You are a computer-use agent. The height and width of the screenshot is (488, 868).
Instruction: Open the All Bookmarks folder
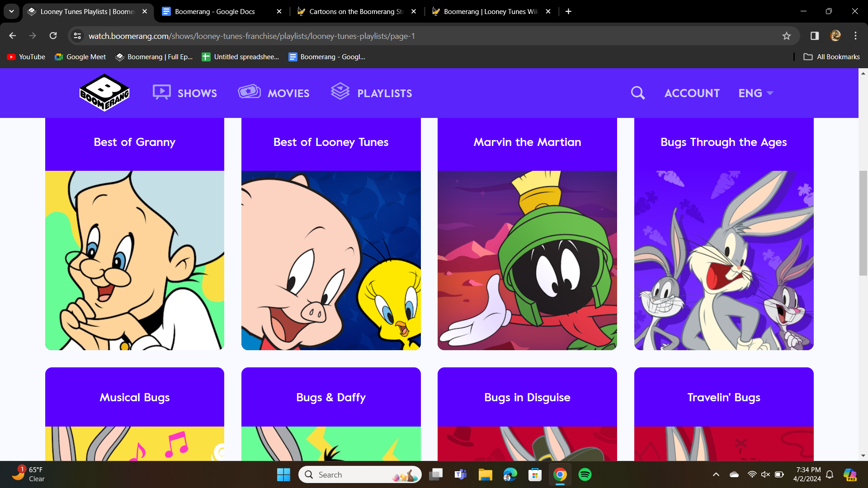(831, 57)
